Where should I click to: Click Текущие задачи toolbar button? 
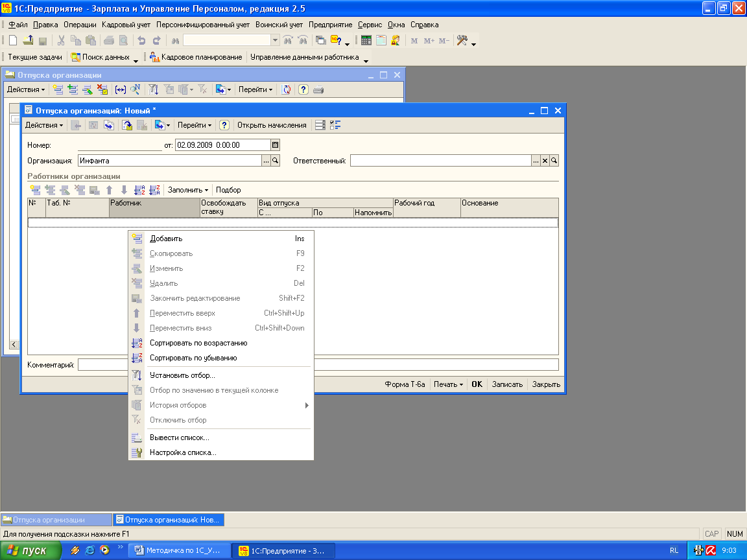(x=35, y=57)
